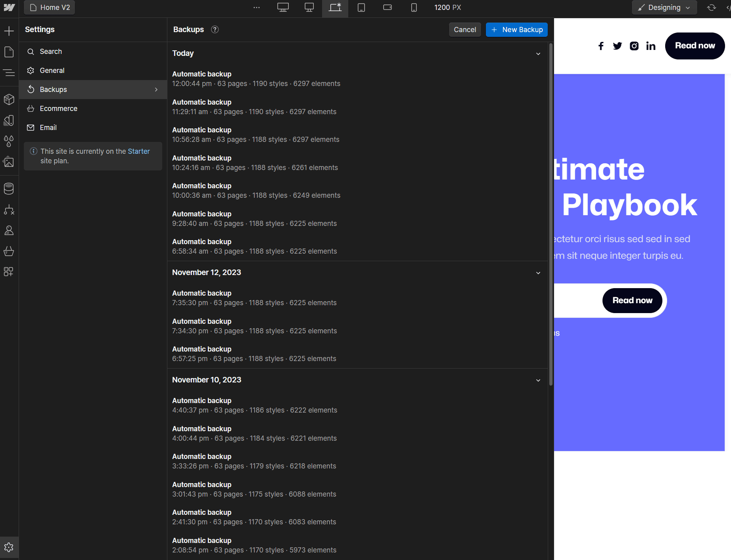Select the 3:33:26 pm automatic backup
The image size is (731, 560).
357,461
